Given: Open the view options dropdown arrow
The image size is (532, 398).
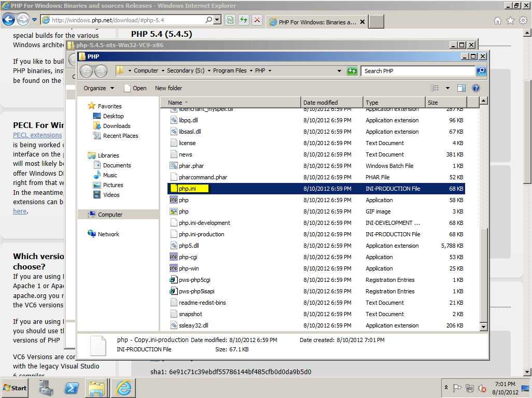Looking at the screenshot, I should pyautogui.click(x=447, y=88).
